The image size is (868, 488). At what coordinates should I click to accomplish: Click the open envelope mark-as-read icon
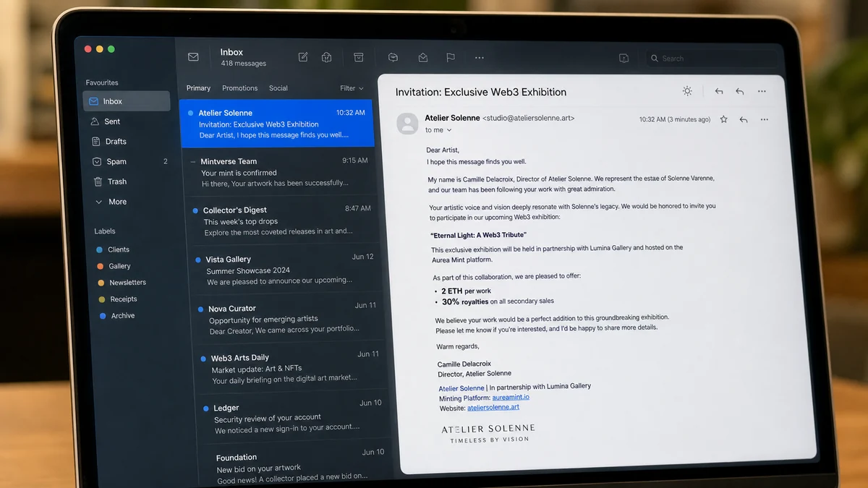coord(423,58)
